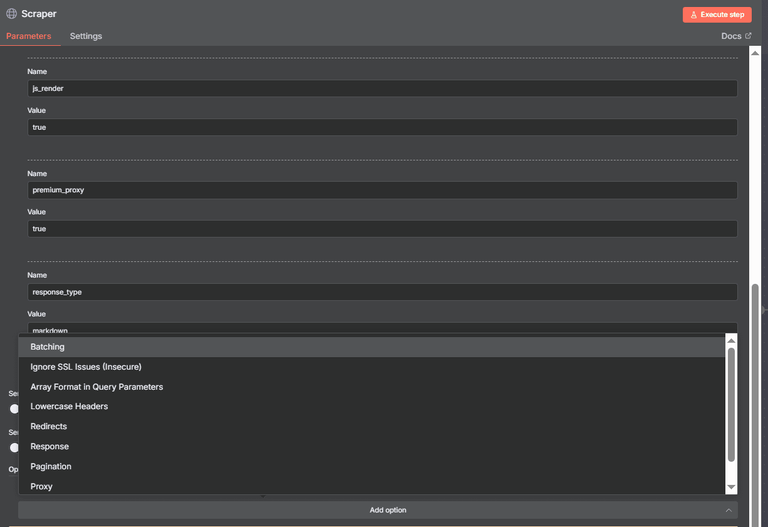Click the external link icon beside Docs
This screenshot has width=768, height=527.
748,36
